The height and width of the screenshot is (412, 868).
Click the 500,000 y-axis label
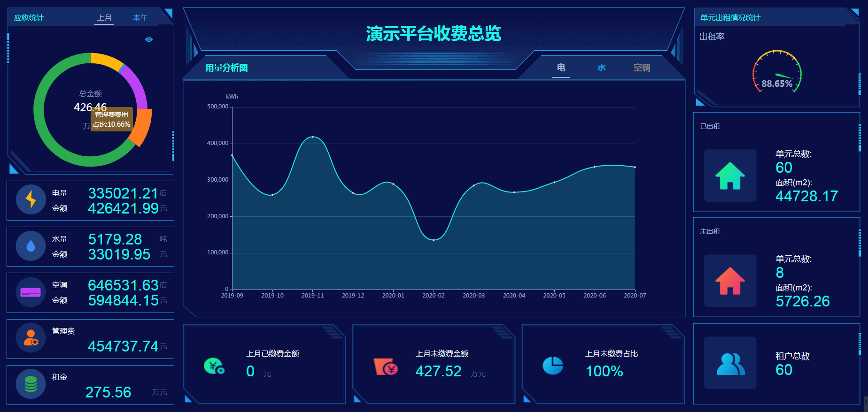pyautogui.click(x=218, y=107)
